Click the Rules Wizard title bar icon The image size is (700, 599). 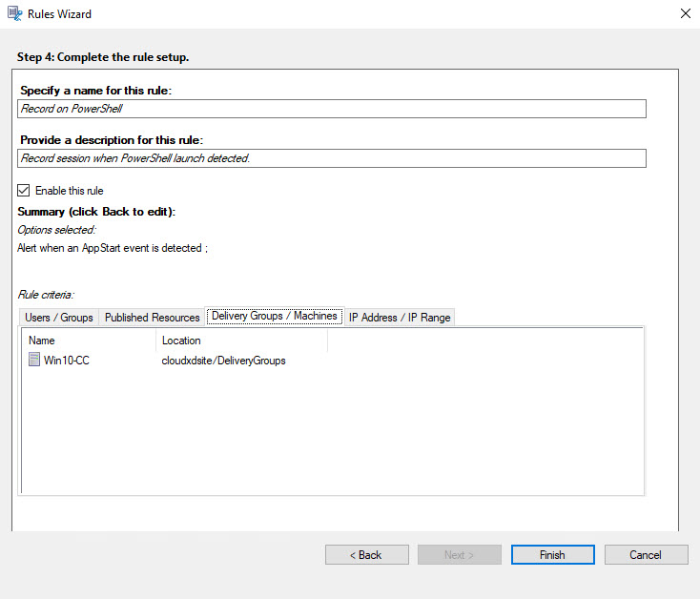tap(14, 14)
